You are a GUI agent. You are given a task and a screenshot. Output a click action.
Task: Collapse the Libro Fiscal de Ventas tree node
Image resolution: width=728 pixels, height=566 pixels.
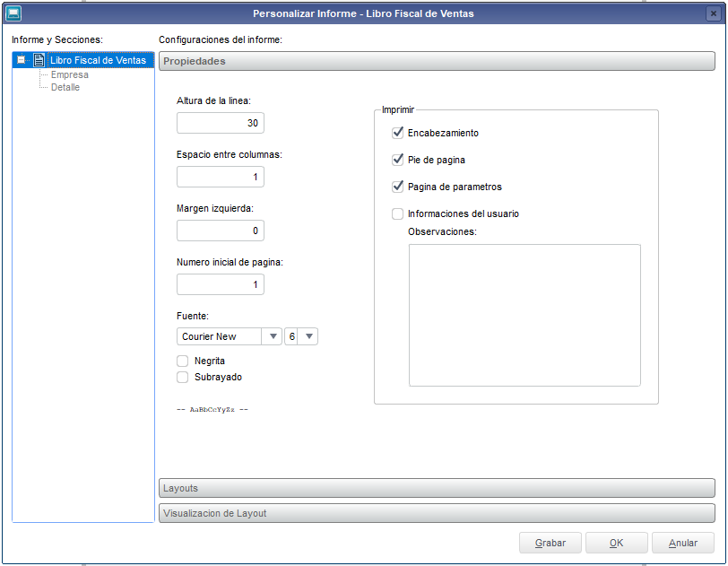coord(21,59)
